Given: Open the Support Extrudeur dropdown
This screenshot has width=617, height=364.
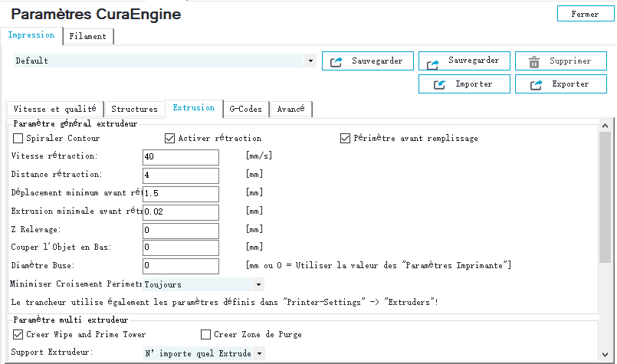Looking at the screenshot, I should click(204, 353).
